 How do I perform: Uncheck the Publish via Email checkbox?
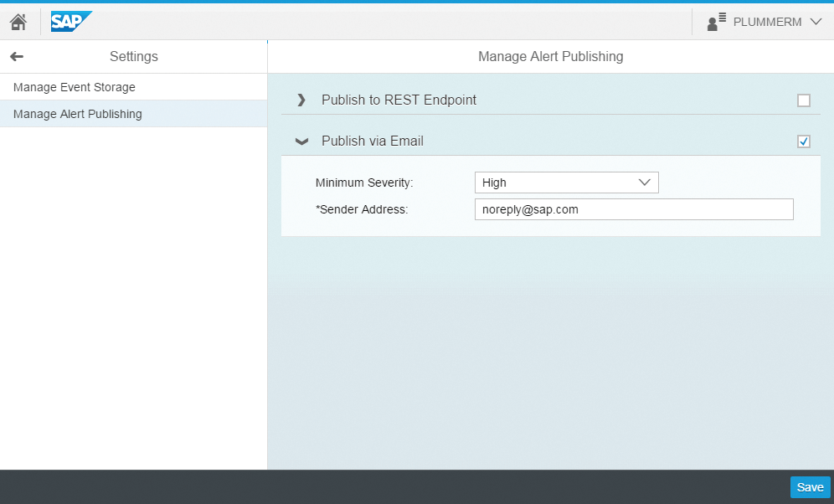804,141
